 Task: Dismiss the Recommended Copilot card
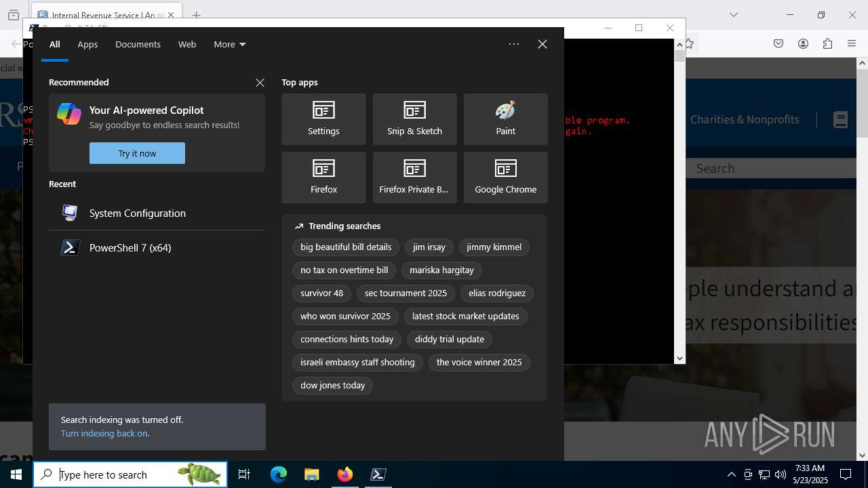[260, 82]
